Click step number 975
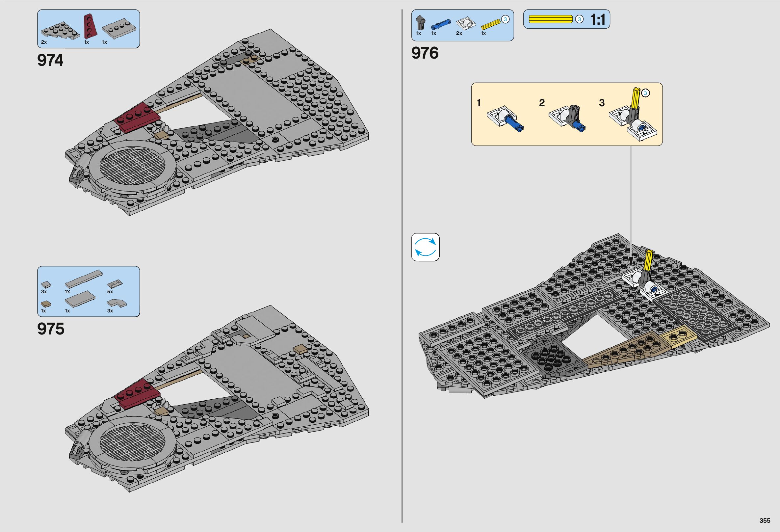Viewport: 780px width, 532px height. [51, 329]
